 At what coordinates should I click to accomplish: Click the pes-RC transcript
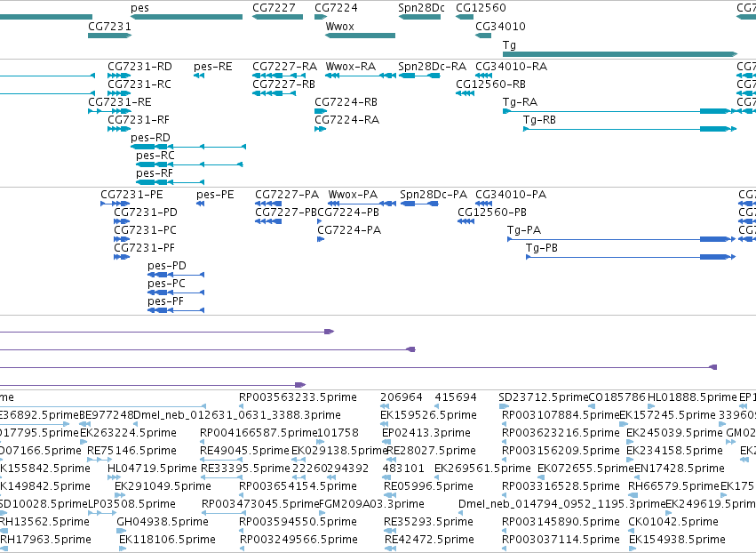pos(155,156)
